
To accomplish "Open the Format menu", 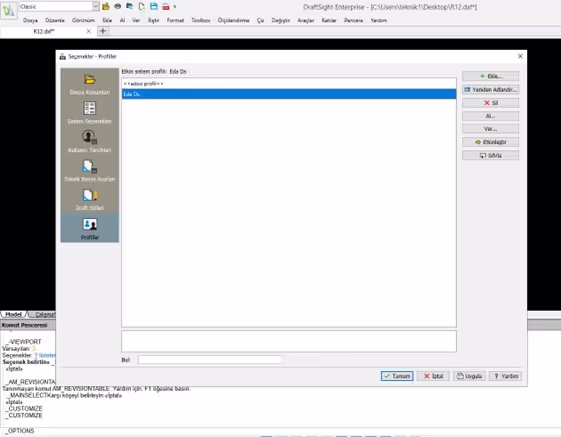I will 175,20.
